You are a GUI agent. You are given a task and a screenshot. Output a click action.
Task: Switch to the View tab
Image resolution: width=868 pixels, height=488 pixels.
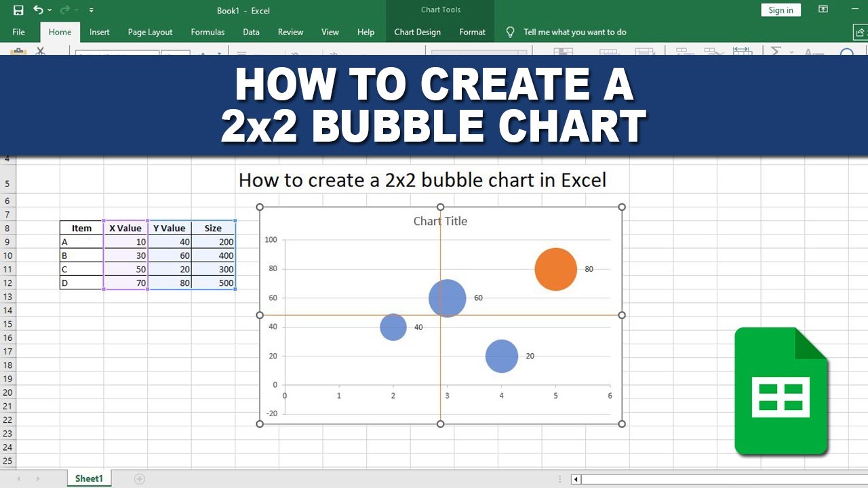(330, 32)
